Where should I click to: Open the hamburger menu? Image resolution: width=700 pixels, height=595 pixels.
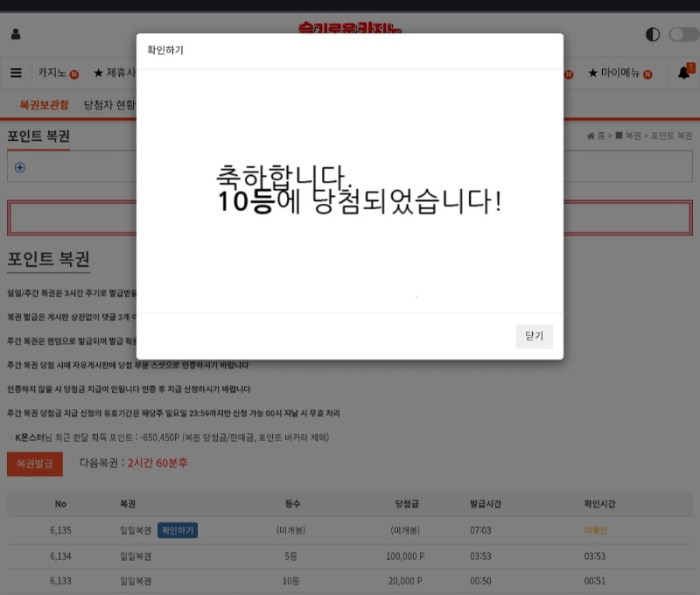tap(17, 73)
